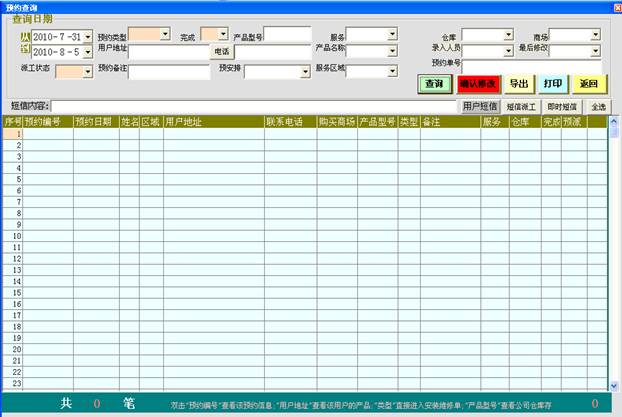622x417 pixels.
Task: Click the 备注 column header
Action: coord(450,122)
